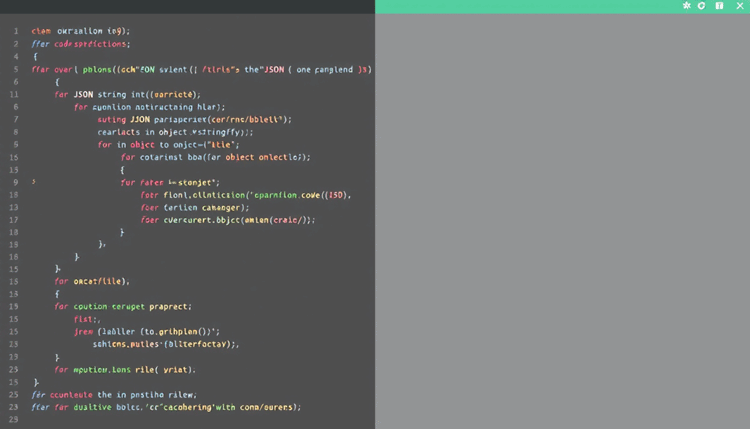The width and height of the screenshot is (750, 429).
Task: Click line number 1 in the gutter
Action: (16, 31)
